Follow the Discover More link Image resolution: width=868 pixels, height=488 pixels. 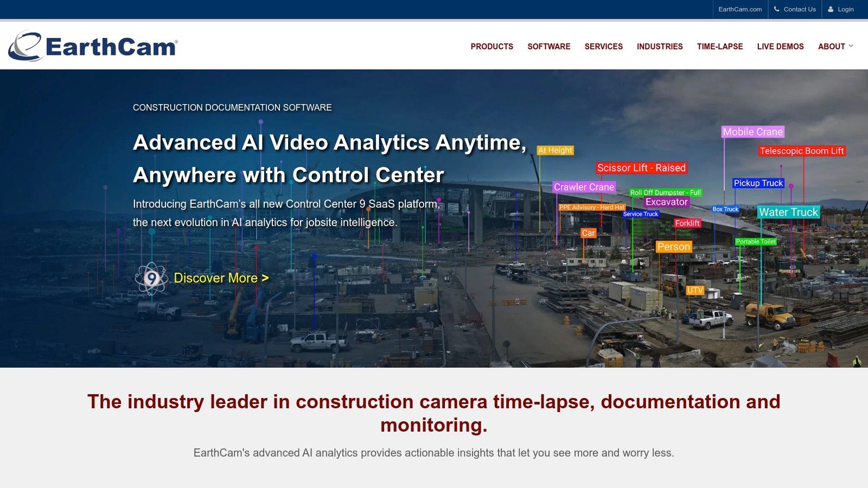tap(221, 278)
